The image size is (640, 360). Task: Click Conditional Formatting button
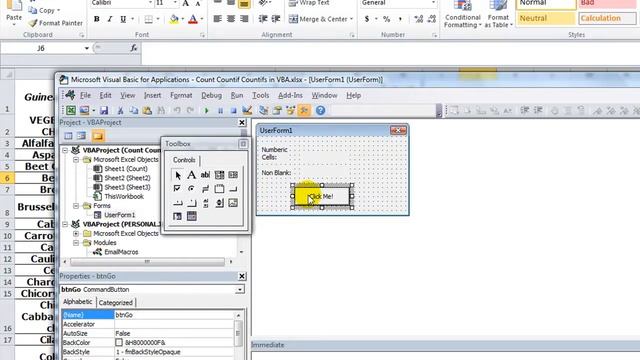(462, 14)
